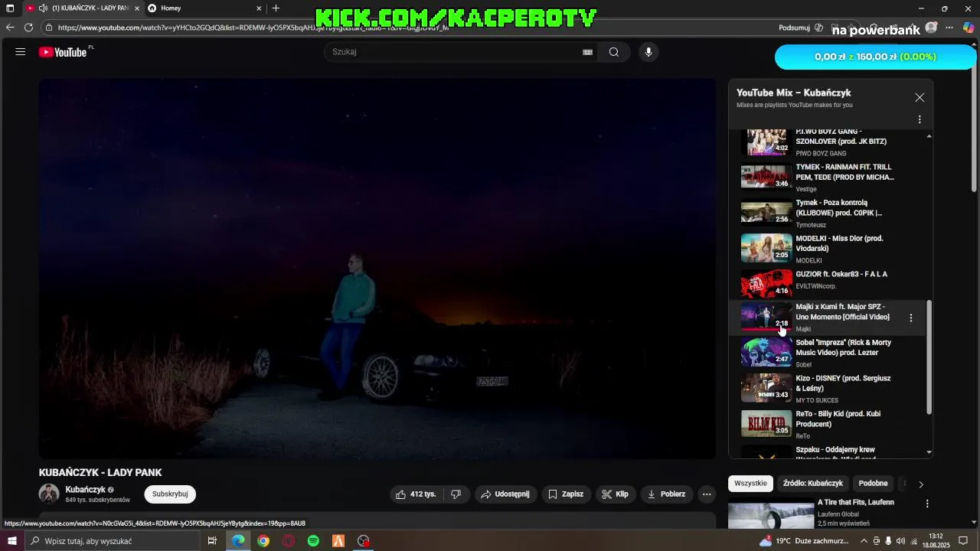Close the KUBAŃCZYK - LADY PANK tab
This screenshot has width=980, height=551.
pyautogui.click(x=137, y=8)
